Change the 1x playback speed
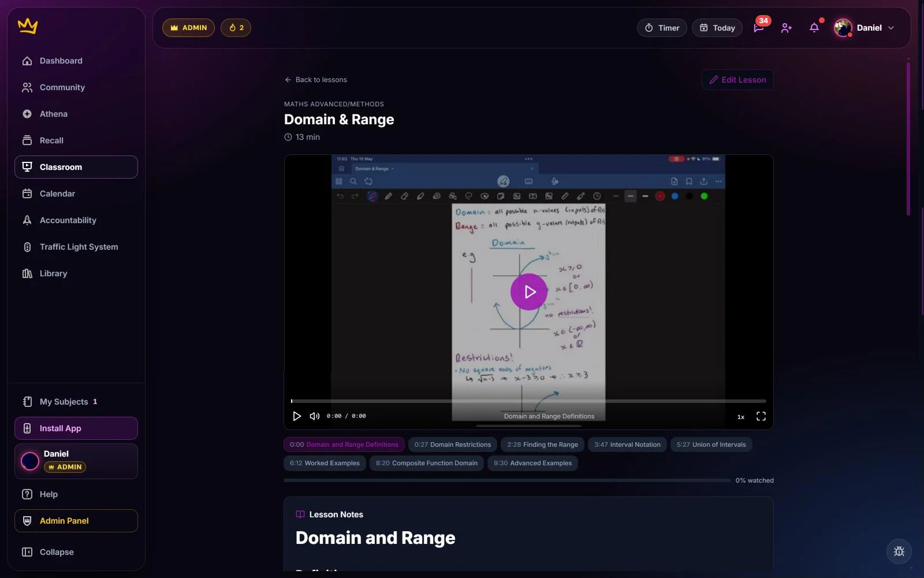Screen dimensions: 924x578 click(x=741, y=417)
